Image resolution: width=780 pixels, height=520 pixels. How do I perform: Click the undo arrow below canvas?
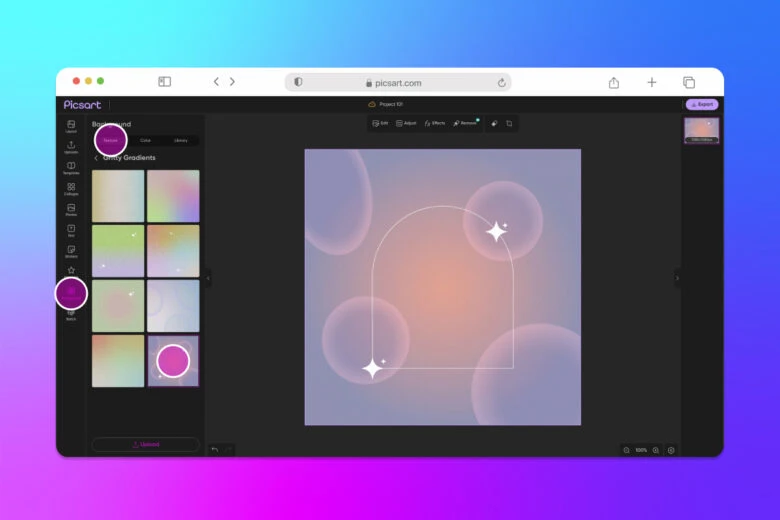point(215,450)
